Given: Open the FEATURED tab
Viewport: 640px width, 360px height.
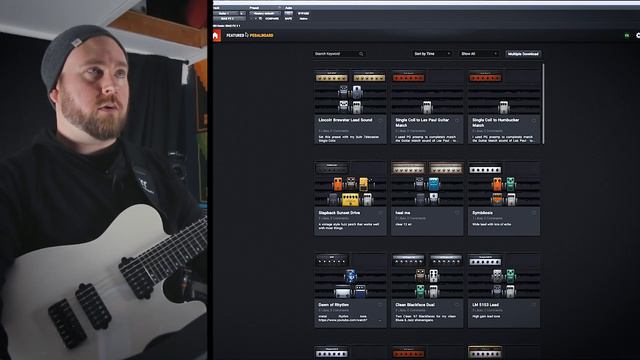Looking at the screenshot, I should tap(235, 36).
